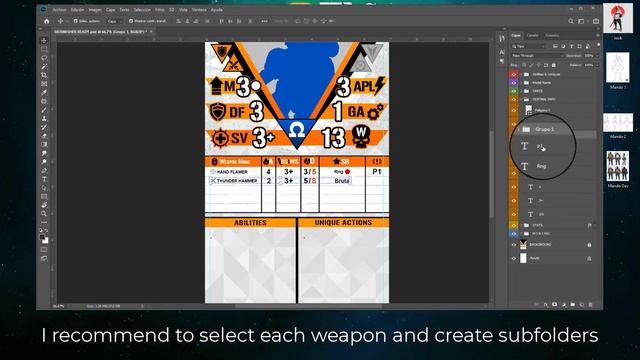Select the Clone Stamp tool

(x=44, y=118)
